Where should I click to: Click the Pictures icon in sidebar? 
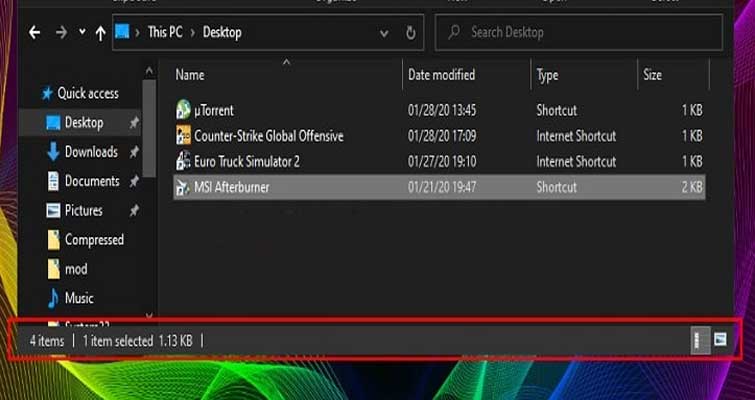pyautogui.click(x=53, y=210)
